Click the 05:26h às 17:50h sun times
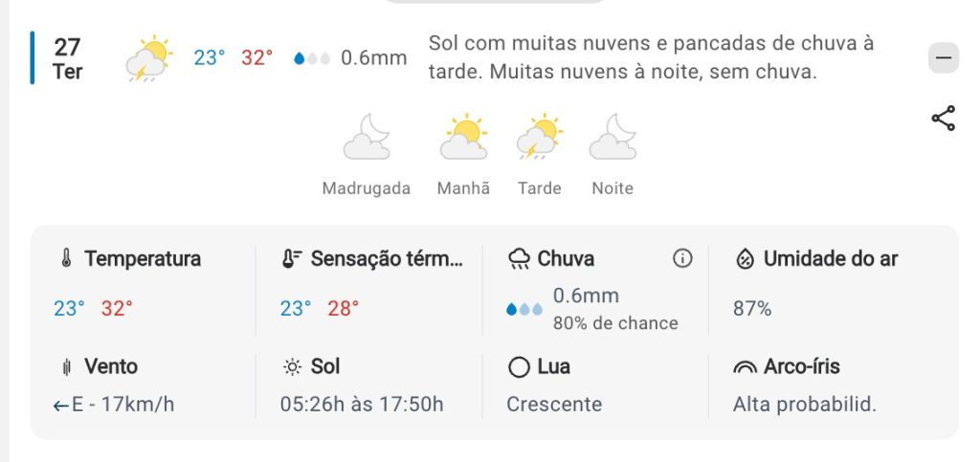 [x=362, y=404]
